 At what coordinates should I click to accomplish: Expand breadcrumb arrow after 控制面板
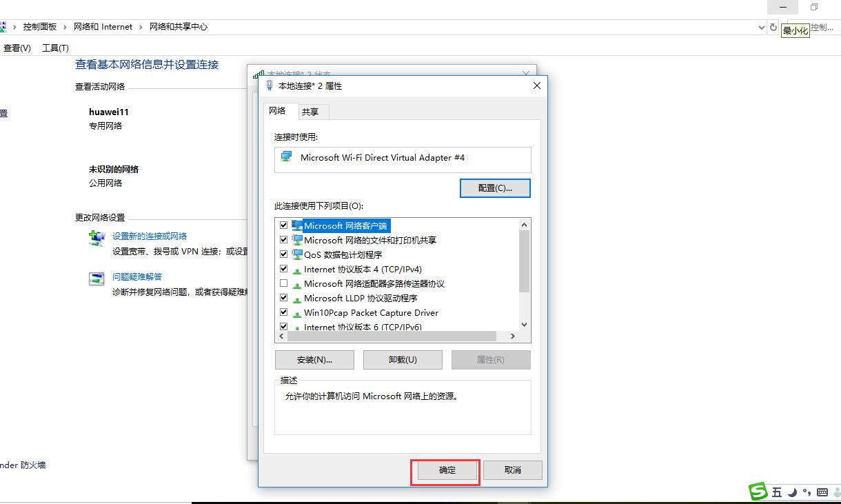65,27
